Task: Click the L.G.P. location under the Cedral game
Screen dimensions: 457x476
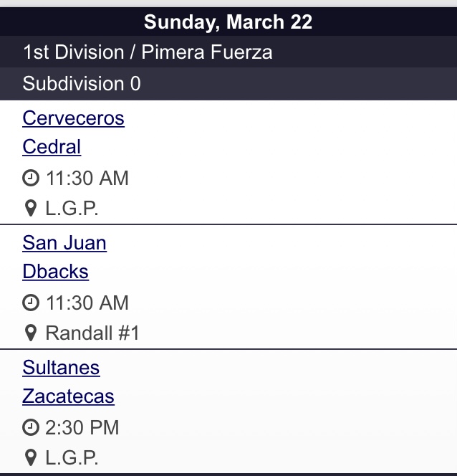Action: pos(72,209)
